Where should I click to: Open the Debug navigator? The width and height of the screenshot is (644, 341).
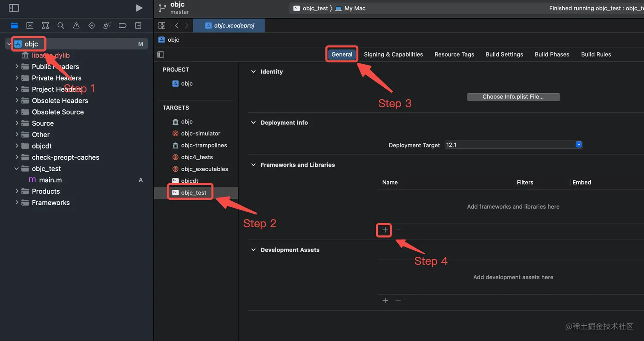(107, 26)
